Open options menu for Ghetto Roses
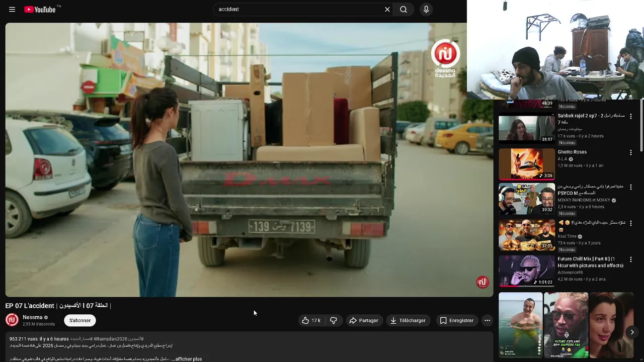Viewport: 644px width, 362px height. click(x=630, y=152)
